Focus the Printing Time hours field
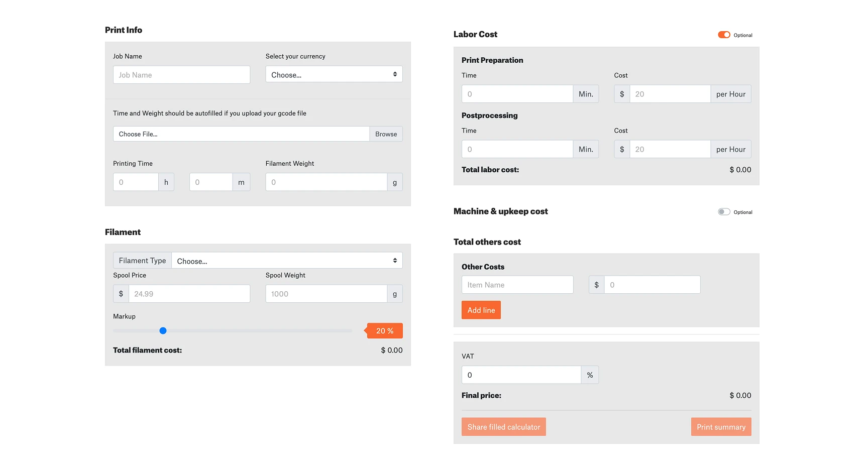Viewport: 868px width, 467px height. [136, 182]
